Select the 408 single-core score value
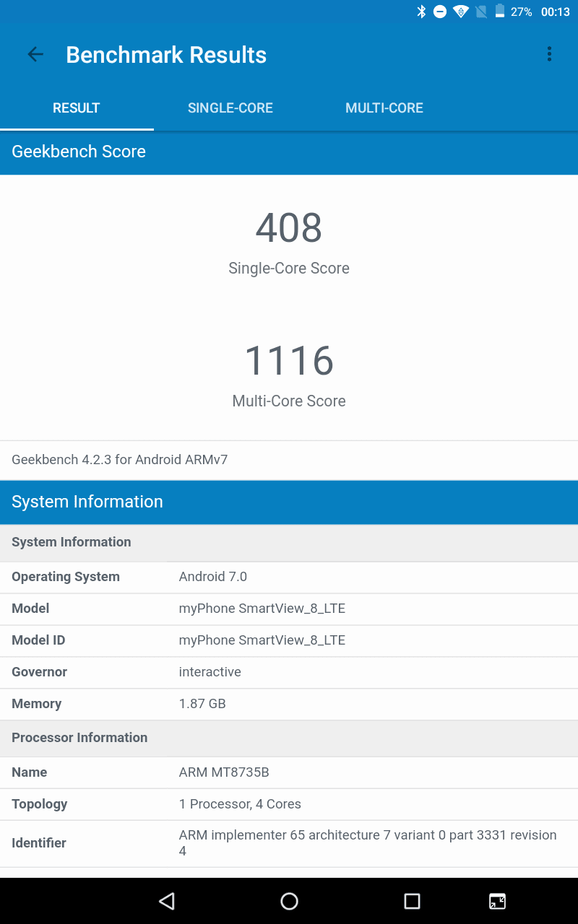Screen dimensions: 578x924 289,227
